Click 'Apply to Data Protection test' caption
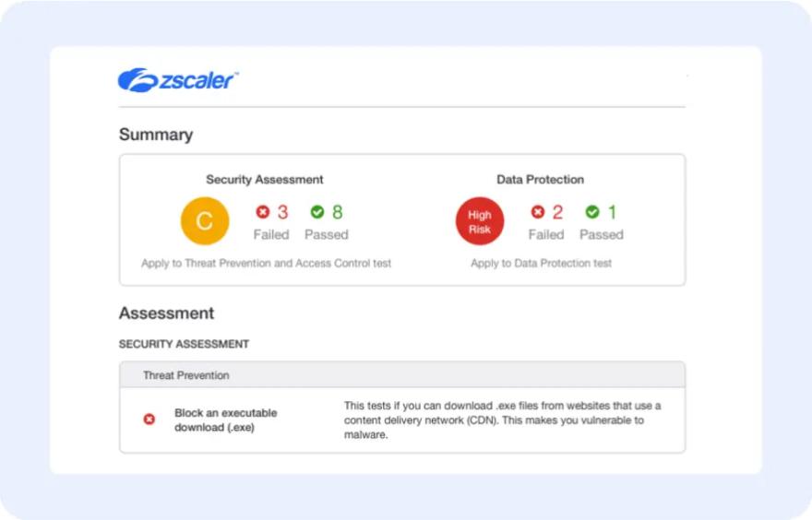812x520 pixels. [x=541, y=264]
